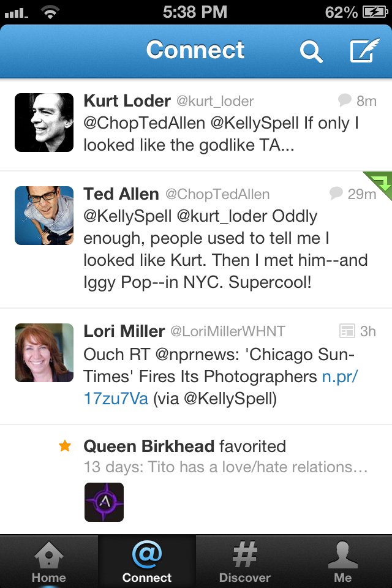Tap the green corner retweet ribbon

[380, 183]
